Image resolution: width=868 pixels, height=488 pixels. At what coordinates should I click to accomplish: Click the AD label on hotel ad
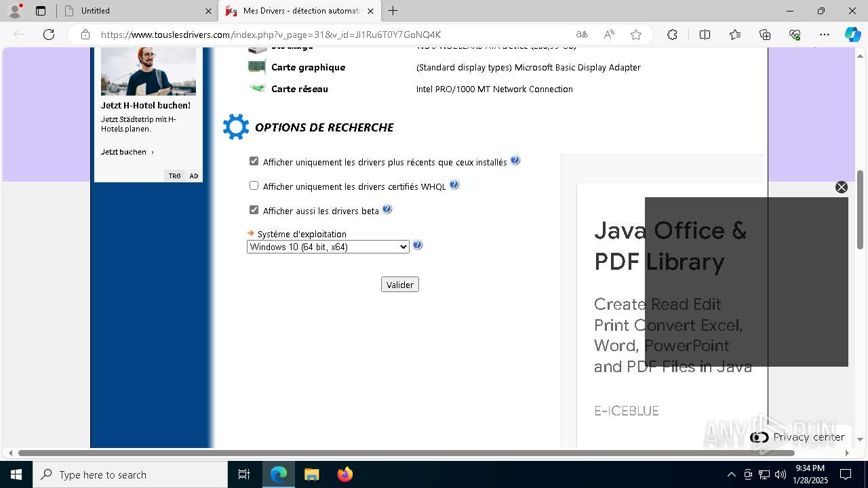coord(194,176)
